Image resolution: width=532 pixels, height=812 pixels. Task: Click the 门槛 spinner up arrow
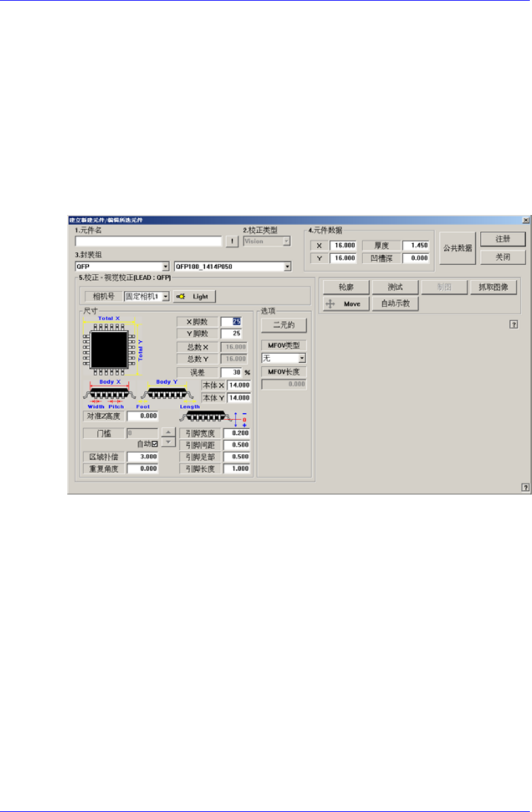(168, 432)
